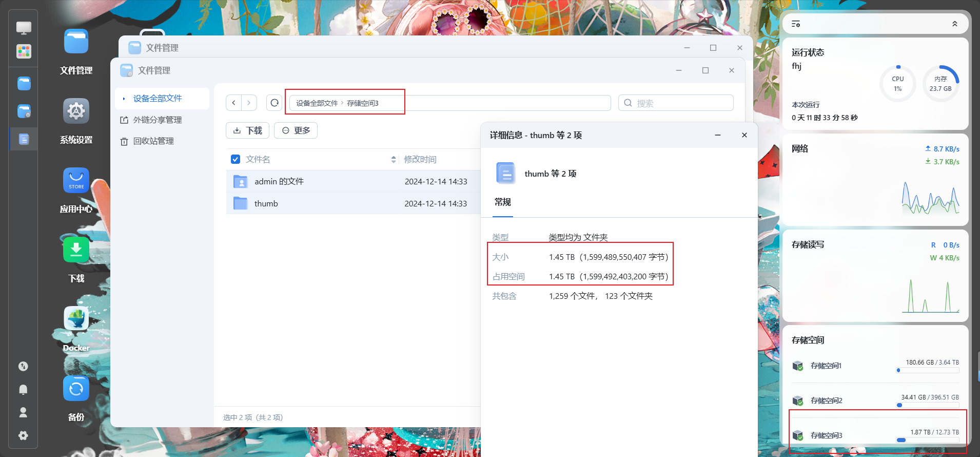The height and width of the screenshot is (457, 980).
Task: Click the notification bell icon in the dock
Action: click(x=23, y=389)
